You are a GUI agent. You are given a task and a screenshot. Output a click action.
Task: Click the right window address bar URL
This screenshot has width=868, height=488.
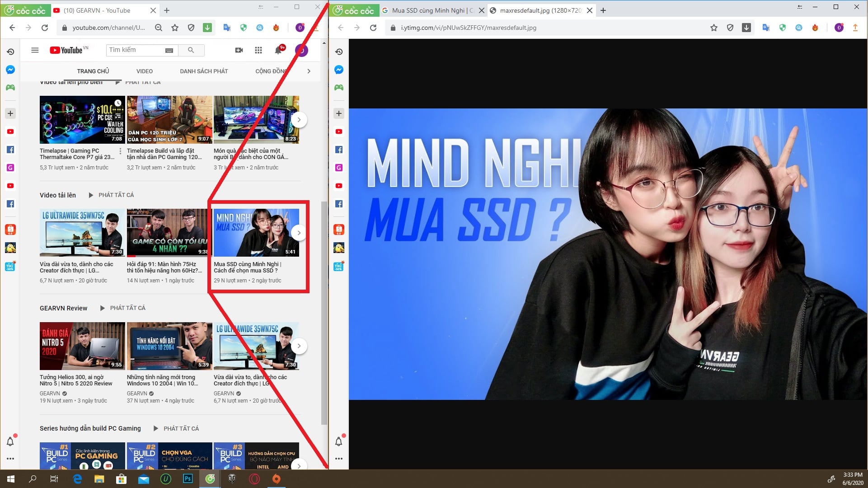(469, 28)
